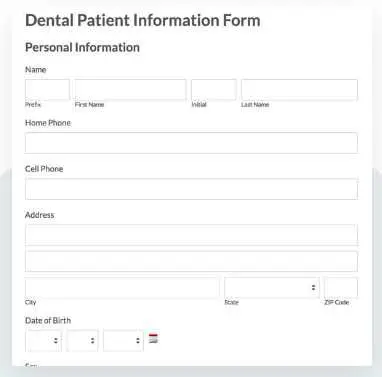Click the Initial input field
Image resolution: width=382 pixels, height=377 pixels.
[214, 89]
